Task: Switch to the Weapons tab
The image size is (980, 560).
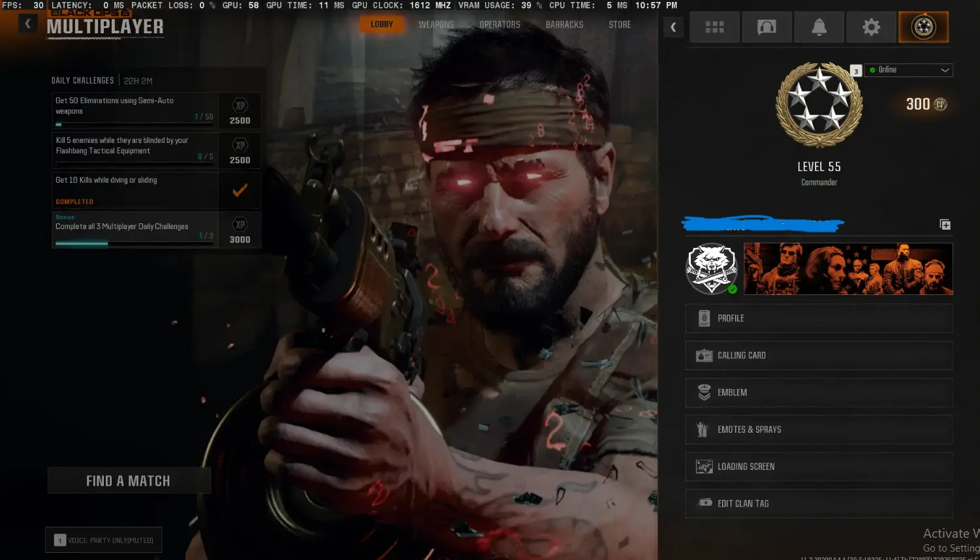Action: tap(435, 25)
